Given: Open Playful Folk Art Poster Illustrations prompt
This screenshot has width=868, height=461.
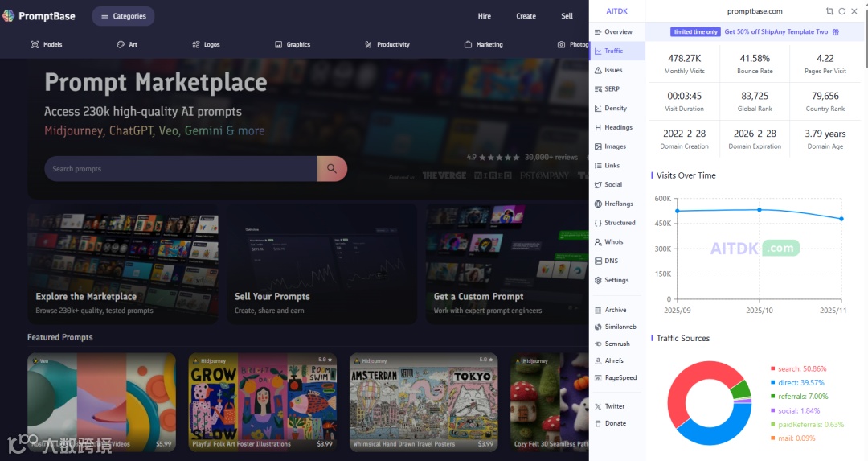Looking at the screenshot, I should [262, 401].
